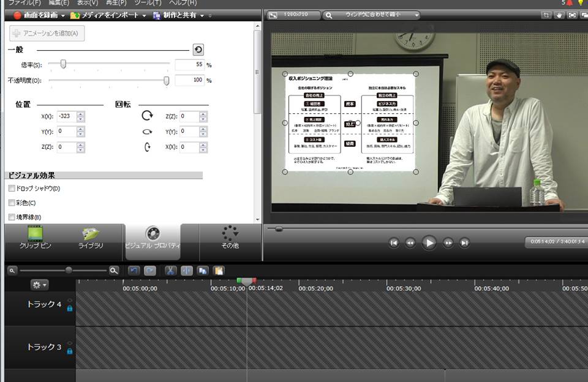This screenshot has height=382, width=588.
Task: Select the Crop tool above the preview
Action: pos(545,15)
